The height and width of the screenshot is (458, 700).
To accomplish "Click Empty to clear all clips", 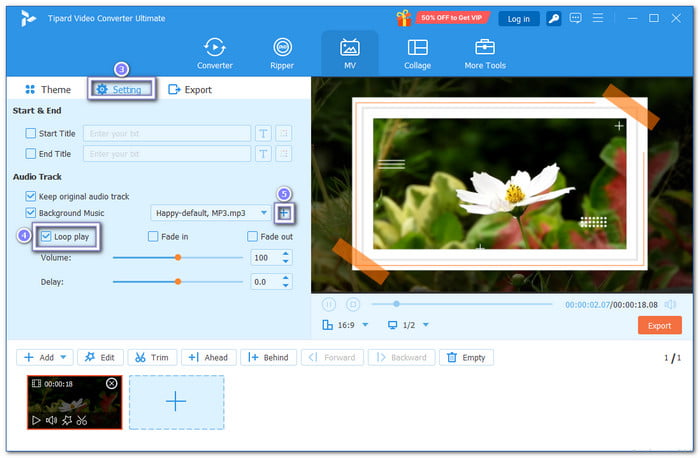I will coord(466,357).
